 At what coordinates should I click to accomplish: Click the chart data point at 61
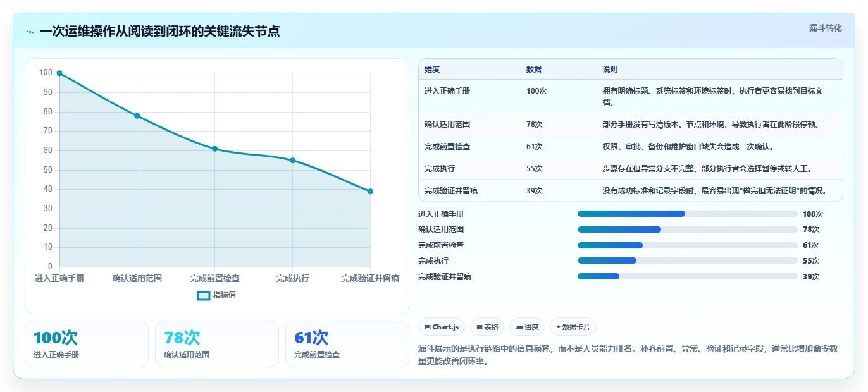pos(215,149)
